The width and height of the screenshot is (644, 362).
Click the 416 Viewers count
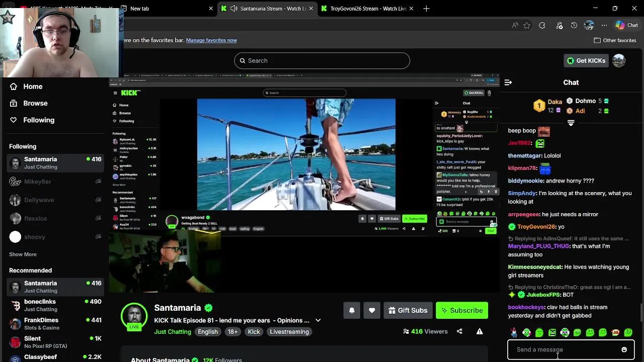click(426, 331)
